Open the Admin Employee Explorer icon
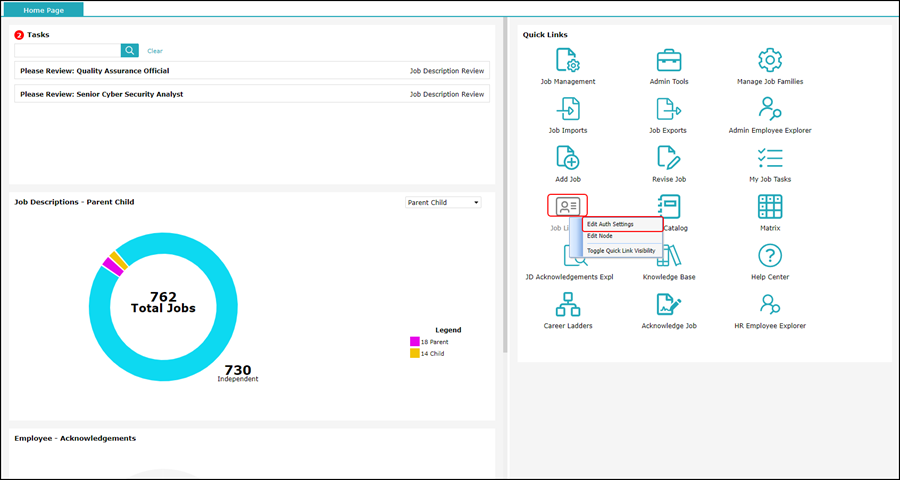Viewport: 900px width, 481px height. [770, 108]
